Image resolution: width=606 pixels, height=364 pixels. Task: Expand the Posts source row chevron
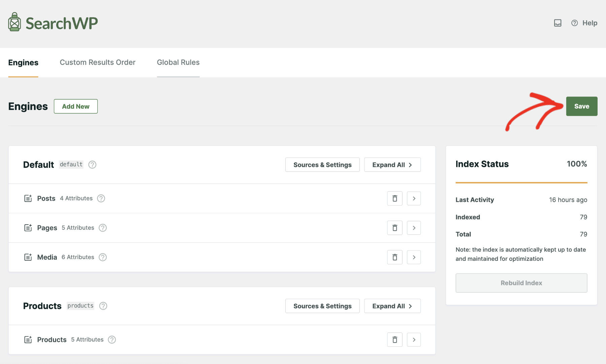coord(414,198)
